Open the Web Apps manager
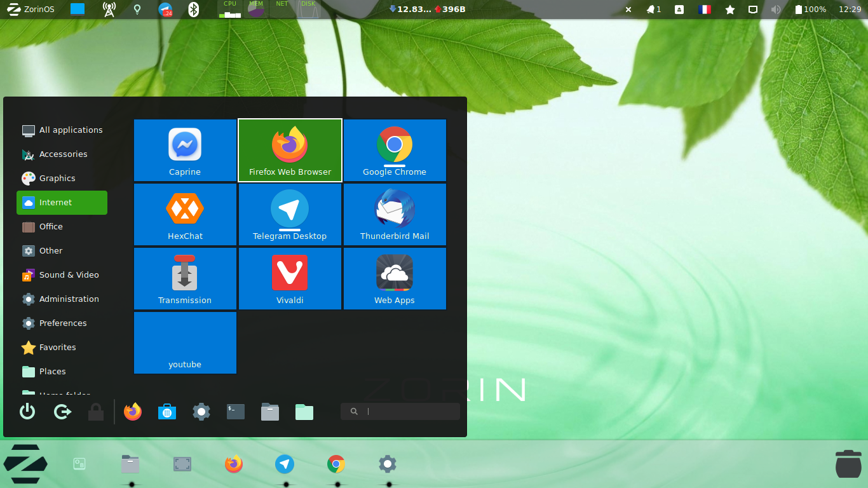This screenshot has width=868, height=488. click(x=395, y=278)
